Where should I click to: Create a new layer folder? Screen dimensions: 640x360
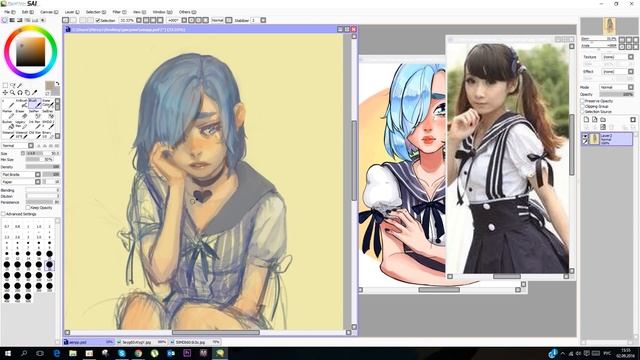point(603,120)
